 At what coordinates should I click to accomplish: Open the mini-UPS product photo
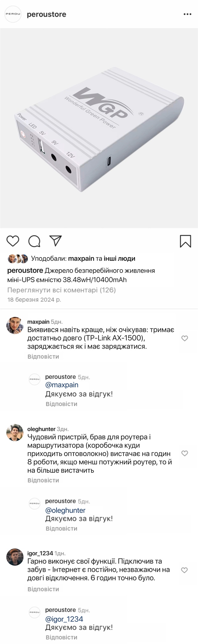point(99,128)
